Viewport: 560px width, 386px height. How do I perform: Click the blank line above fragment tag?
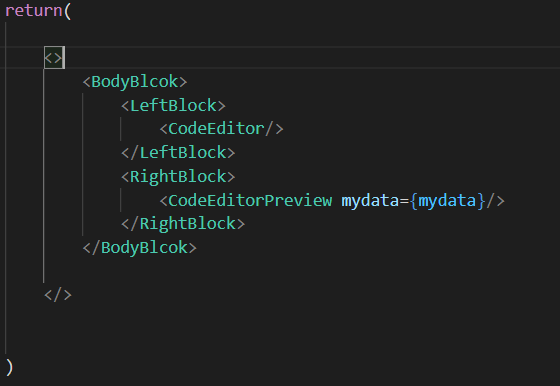[x=280, y=34]
